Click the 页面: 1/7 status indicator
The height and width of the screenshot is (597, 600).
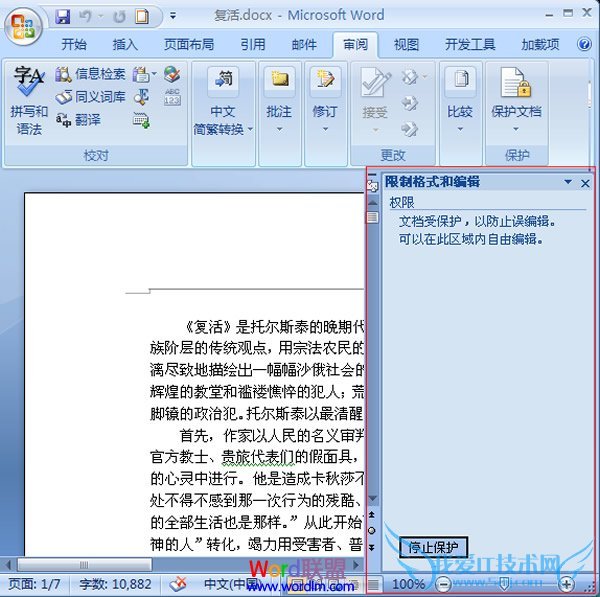[x=34, y=584]
